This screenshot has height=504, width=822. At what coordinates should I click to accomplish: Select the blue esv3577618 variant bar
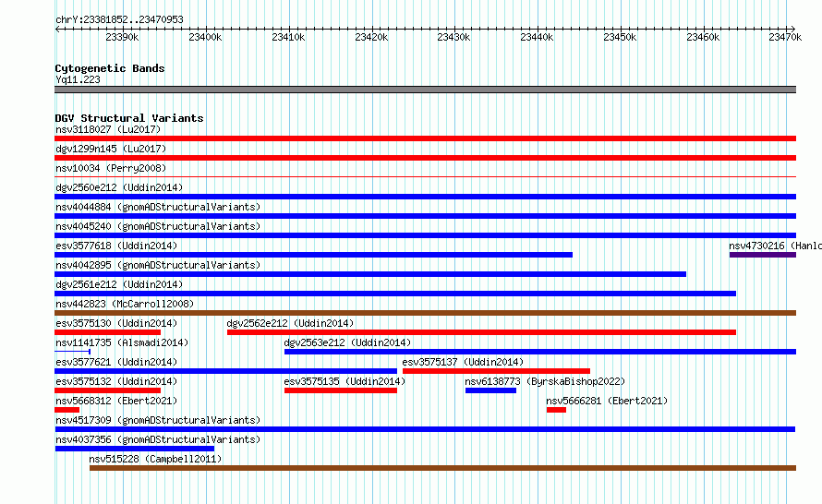[x=313, y=255]
